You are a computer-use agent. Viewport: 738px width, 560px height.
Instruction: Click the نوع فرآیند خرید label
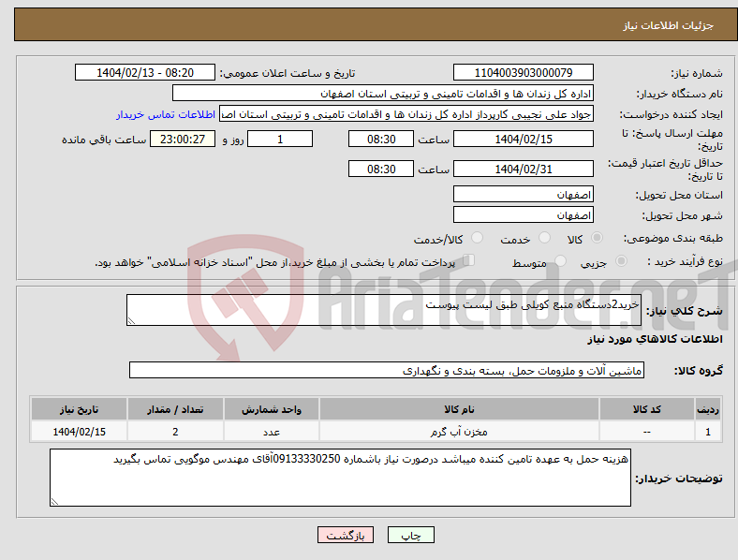click(x=686, y=261)
